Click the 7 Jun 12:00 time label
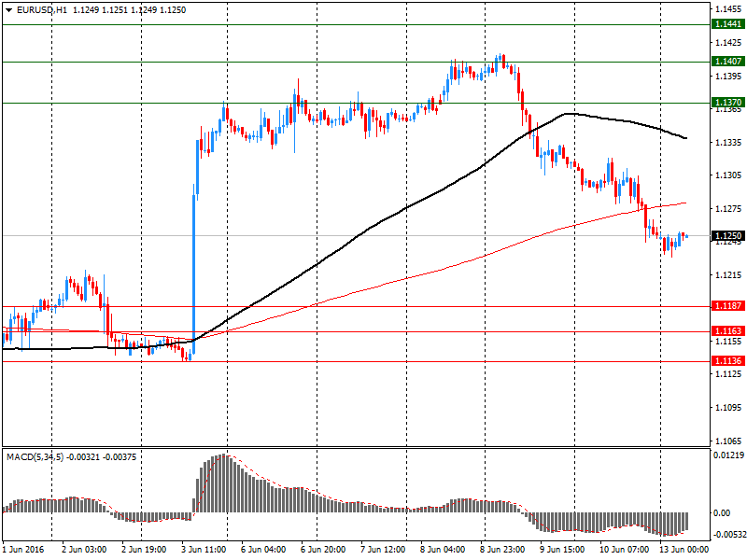This screenshot has width=747, height=560. click(383, 550)
